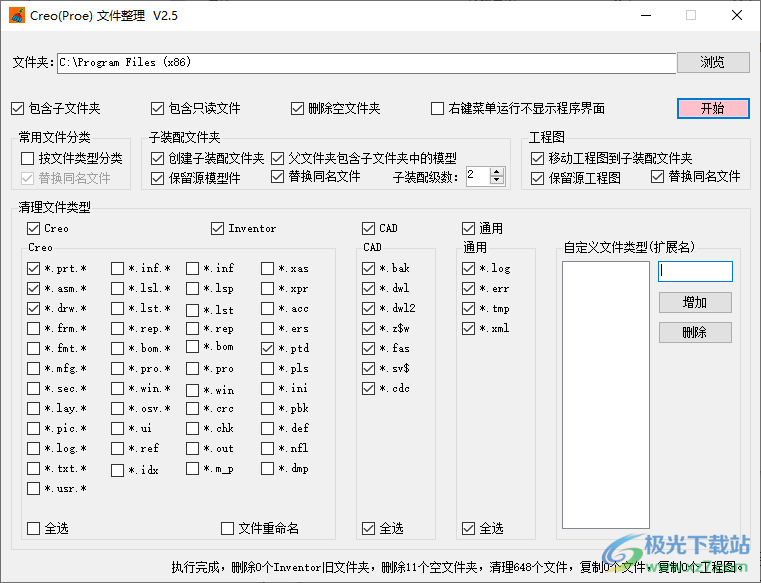Minimize the Creo文件整理 window
The width and height of the screenshot is (761, 583).
click(x=646, y=16)
